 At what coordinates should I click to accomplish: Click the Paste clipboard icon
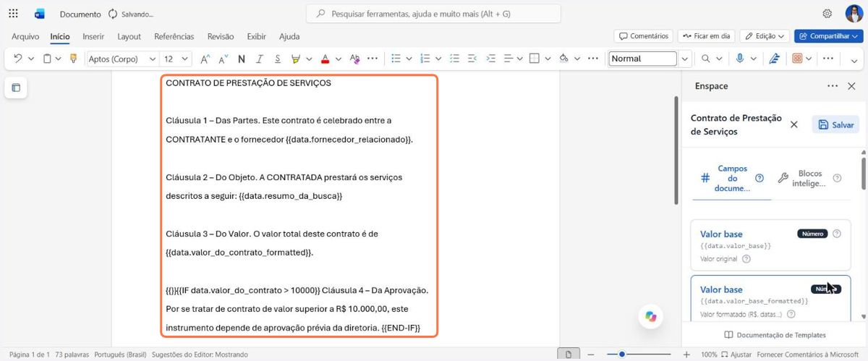pyautogui.click(x=47, y=59)
